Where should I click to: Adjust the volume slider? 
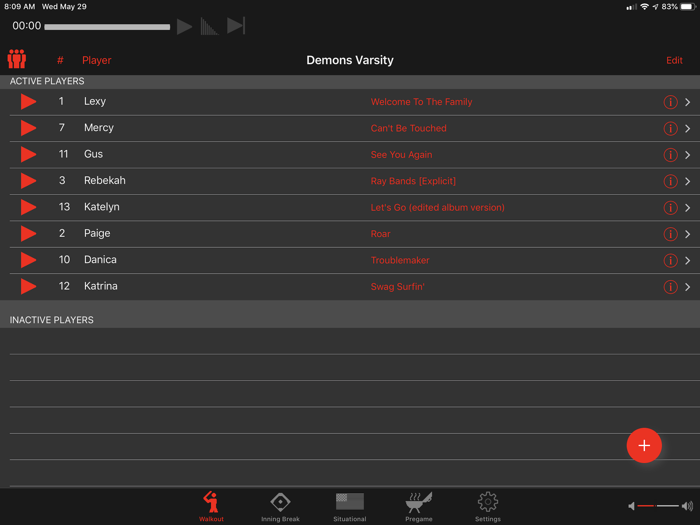tap(658, 506)
